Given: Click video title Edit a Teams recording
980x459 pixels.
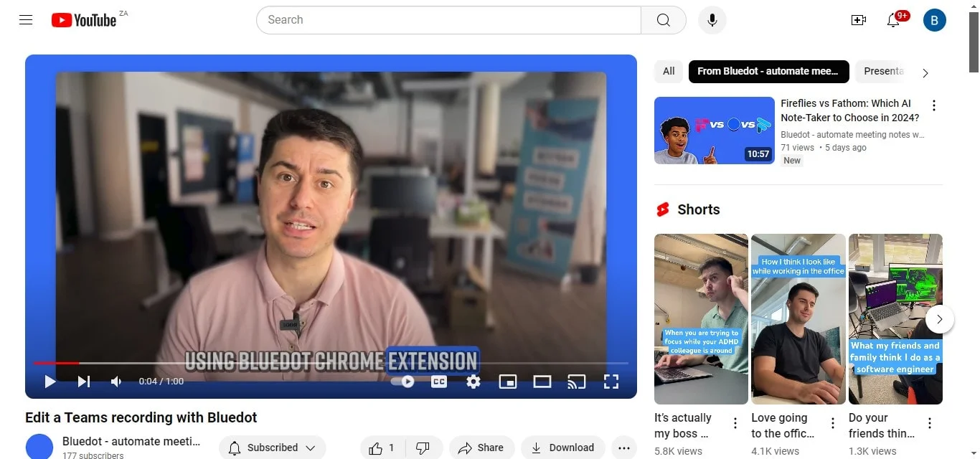Looking at the screenshot, I should click(141, 417).
